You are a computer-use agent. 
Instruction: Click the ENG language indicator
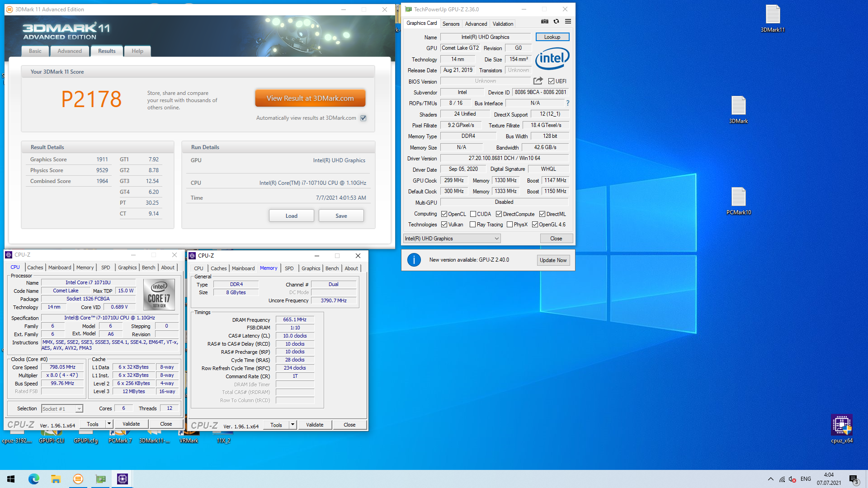pos(806,479)
